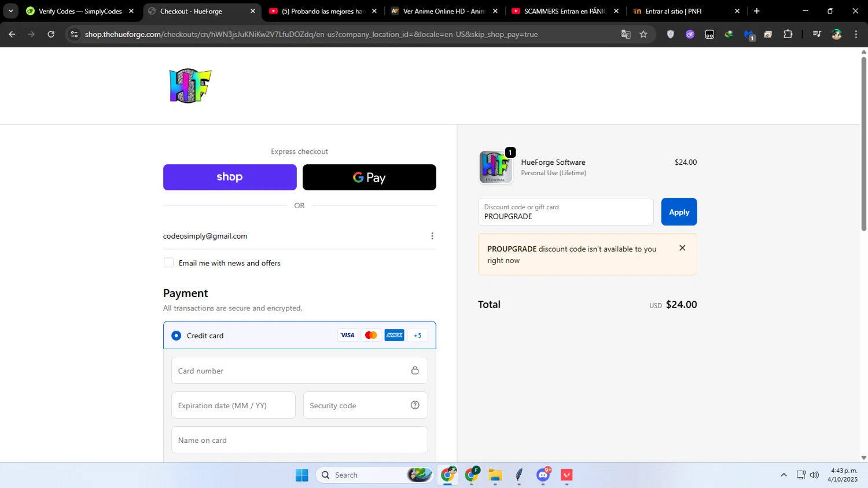Click the address bar URL
The height and width of the screenshot is (488, 868).
311,34
